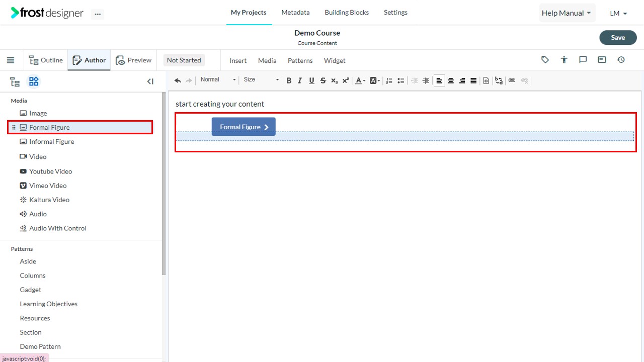Click the panel layout icon near history

(x=602, y=60)
